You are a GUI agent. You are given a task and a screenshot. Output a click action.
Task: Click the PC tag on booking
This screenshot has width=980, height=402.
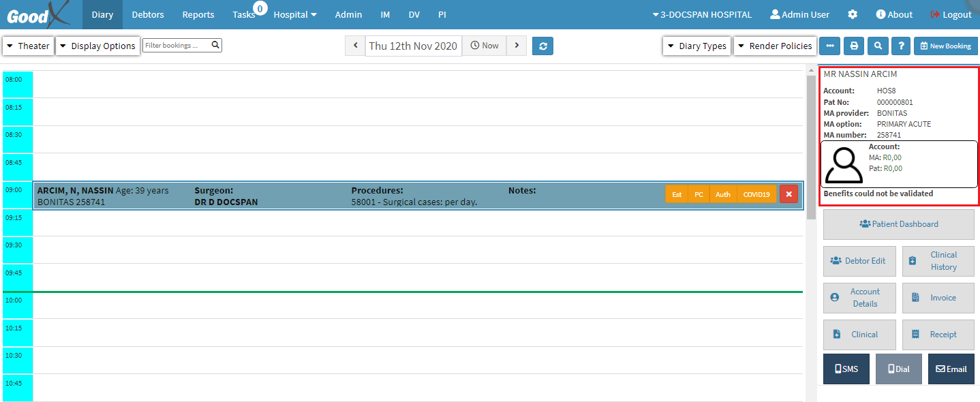tap(699, 194)
